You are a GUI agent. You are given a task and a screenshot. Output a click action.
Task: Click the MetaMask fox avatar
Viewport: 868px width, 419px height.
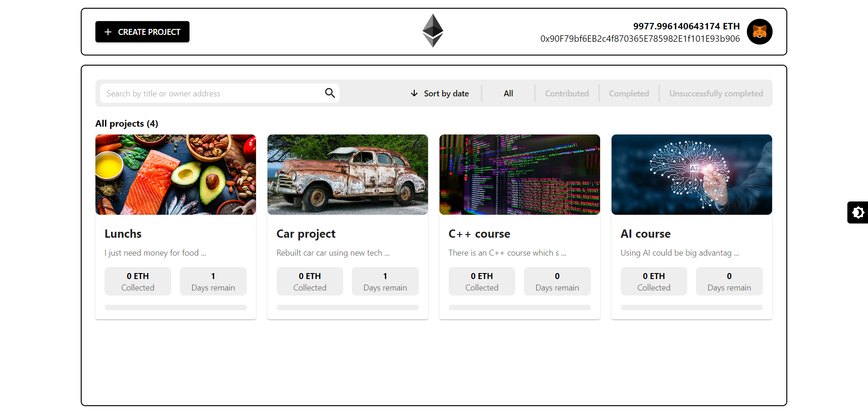click(x=759, y=32)
